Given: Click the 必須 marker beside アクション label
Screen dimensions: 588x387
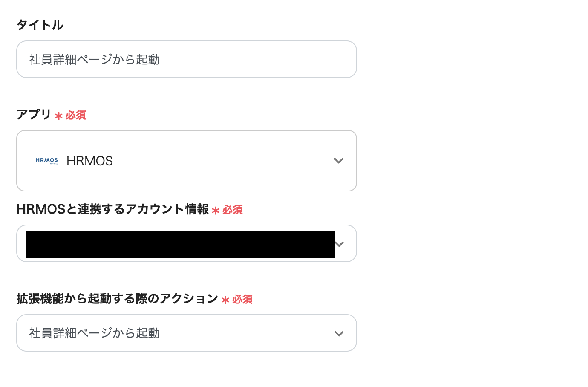Looking at the screenshot, I should tap(242, 300).
